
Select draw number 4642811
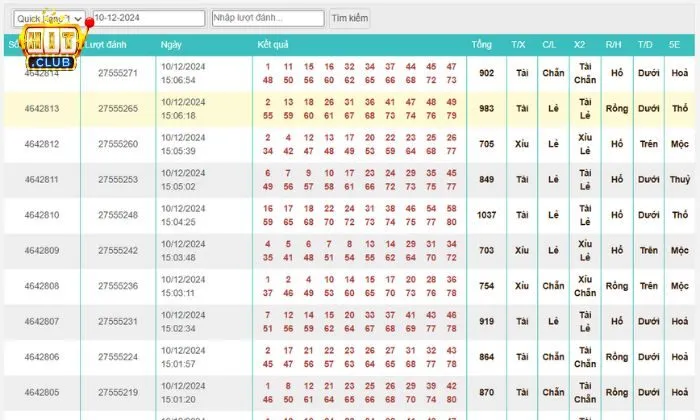pos(42,179)
